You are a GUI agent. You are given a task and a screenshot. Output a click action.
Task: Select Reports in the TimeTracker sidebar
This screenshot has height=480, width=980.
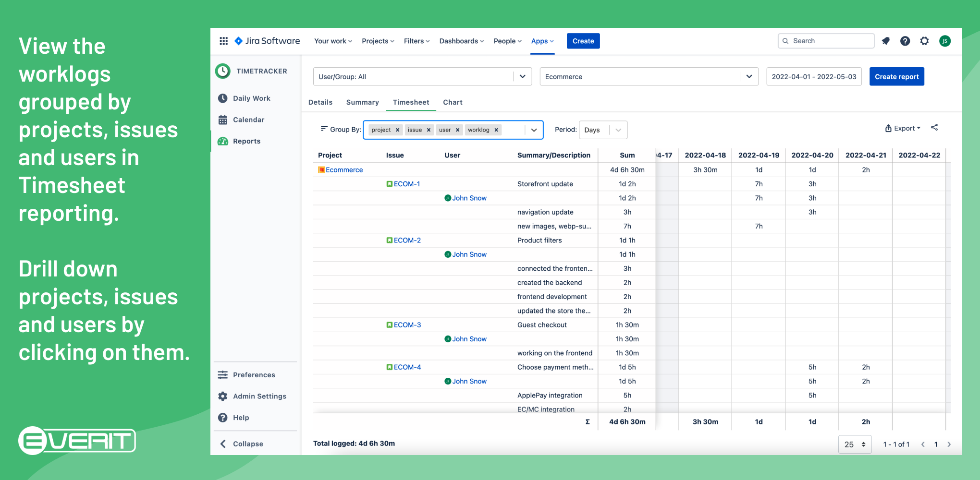coord(246,141)
